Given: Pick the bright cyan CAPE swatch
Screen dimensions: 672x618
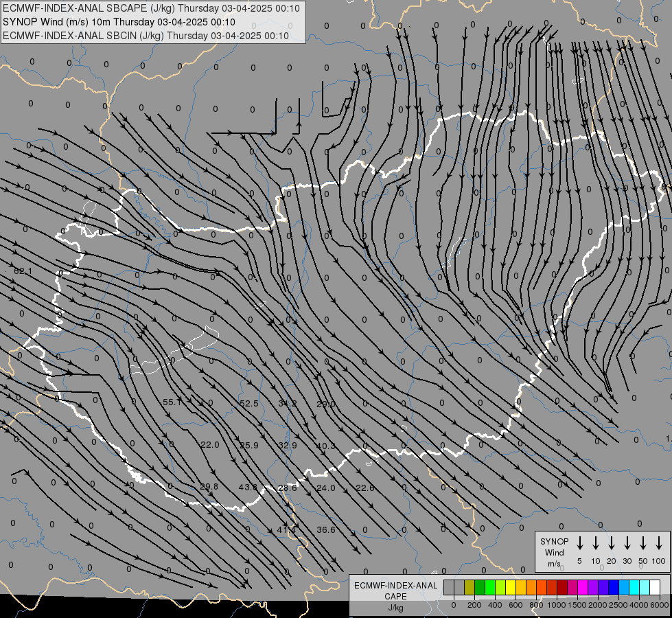Looking at the screenshot, I should [634, 587].
